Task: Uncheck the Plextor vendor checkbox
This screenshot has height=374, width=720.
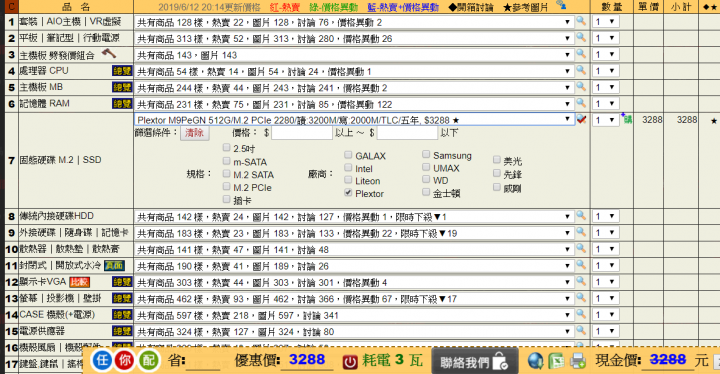Action: 348,193
